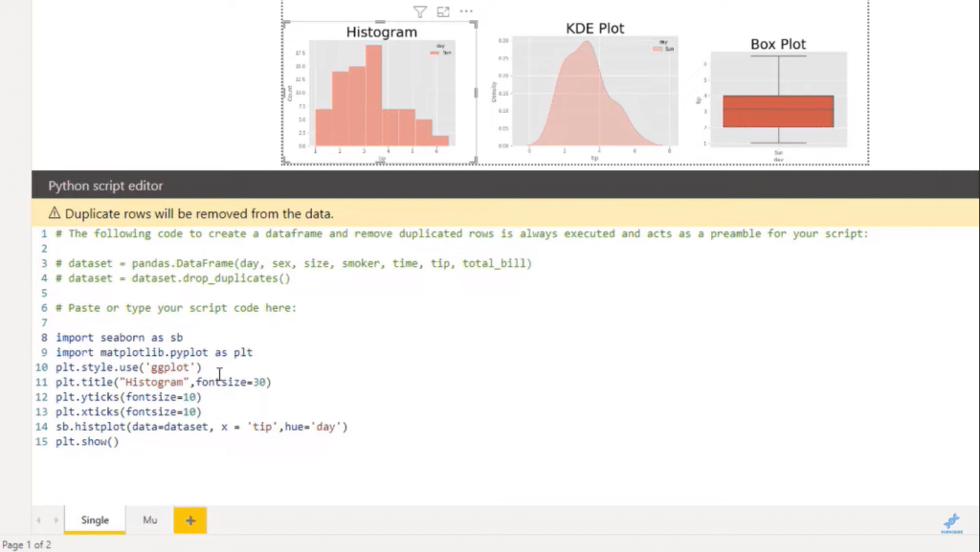Screen dimensions: 980x552
Task: Place cursor on 'import matplotlib.pyplot as plt' line
Action: tap(154, 352)
